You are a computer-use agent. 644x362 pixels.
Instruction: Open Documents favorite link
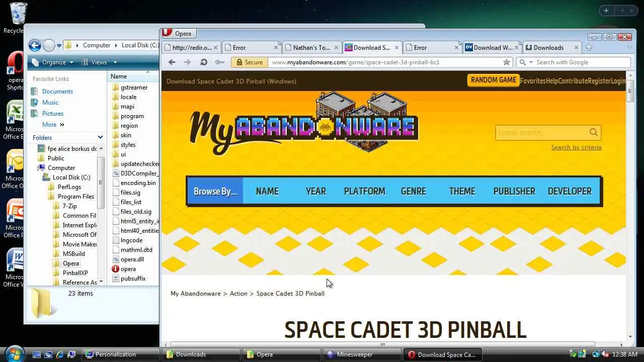tap(57, 92)
